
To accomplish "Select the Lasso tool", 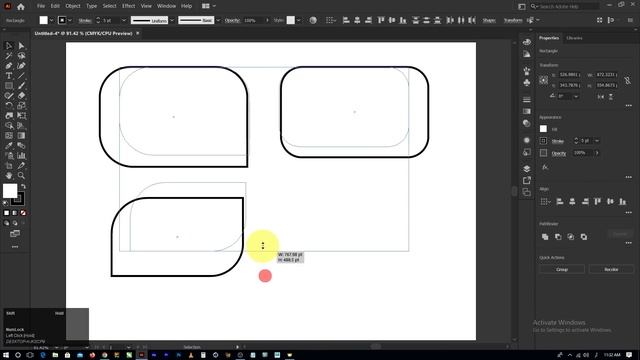I will click(x=21, y=56).
